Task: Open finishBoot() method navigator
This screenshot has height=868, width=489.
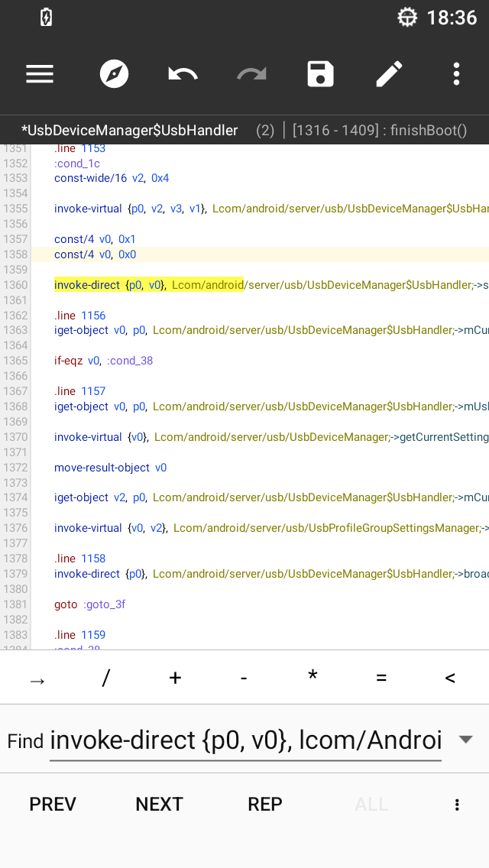Action: coord(380,131)
